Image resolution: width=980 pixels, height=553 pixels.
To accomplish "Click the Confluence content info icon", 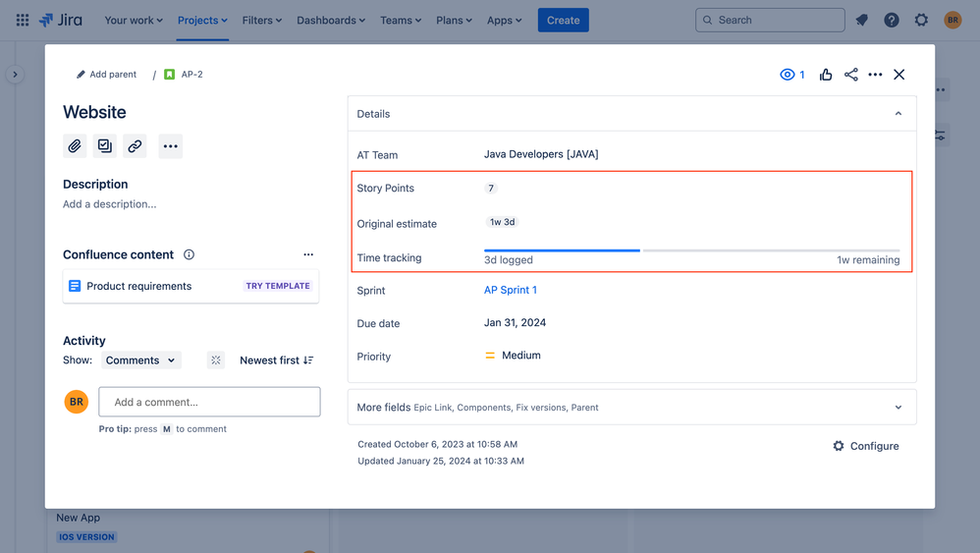I will [189, 254].
